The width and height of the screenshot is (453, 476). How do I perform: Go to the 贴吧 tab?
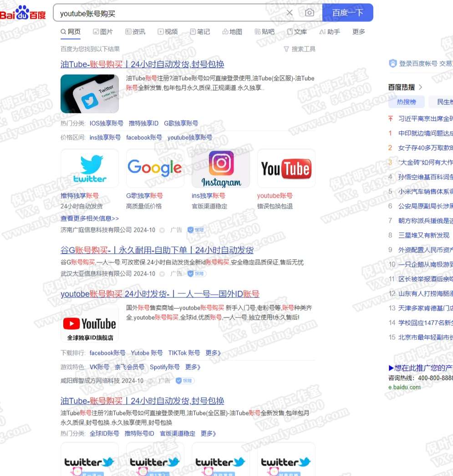point(265,32)
